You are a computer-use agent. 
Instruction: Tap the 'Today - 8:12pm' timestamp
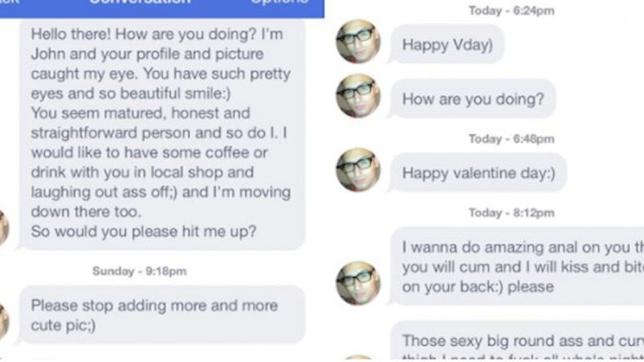click(x=512, y=213)
